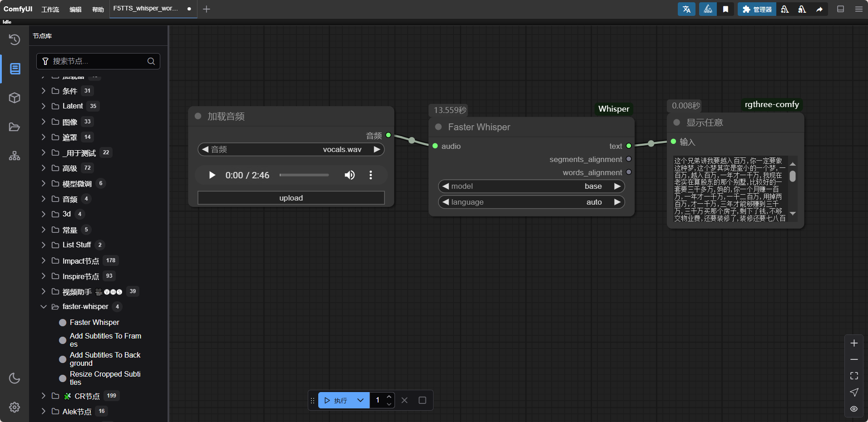Mute the audio player volume
This screenshot has width=868, height=422.
pyautogui.click(x=350, y=175)
